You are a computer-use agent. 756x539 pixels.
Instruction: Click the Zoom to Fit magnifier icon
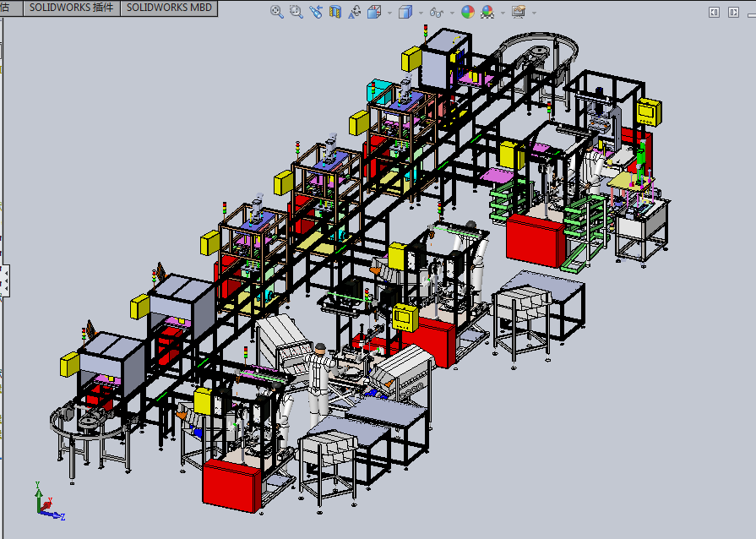(x=277, y=12)
